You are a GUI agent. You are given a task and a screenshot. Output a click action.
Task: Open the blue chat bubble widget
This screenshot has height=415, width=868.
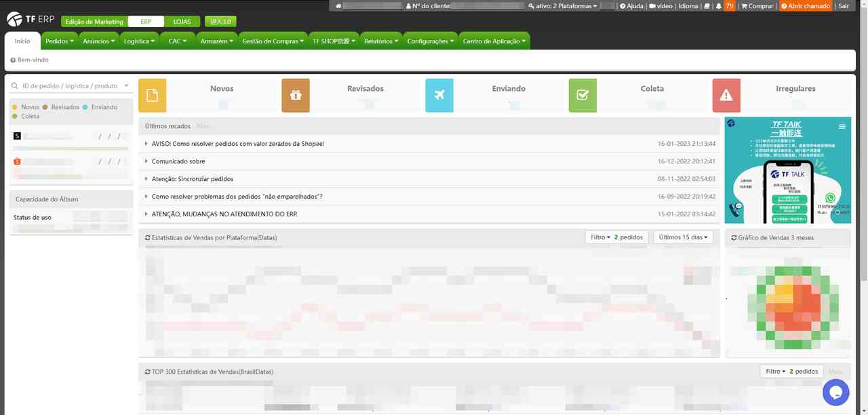[835, 392]
